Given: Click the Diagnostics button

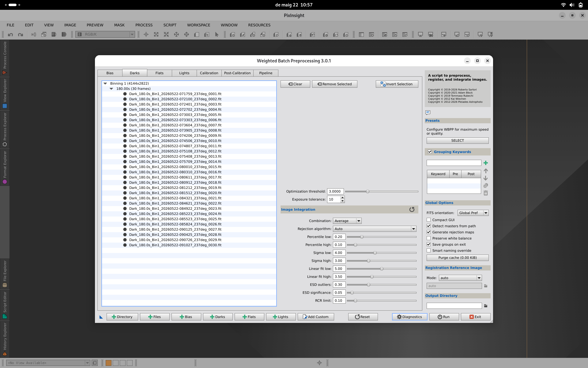Looking at the screenshot, I should (409, 317).
